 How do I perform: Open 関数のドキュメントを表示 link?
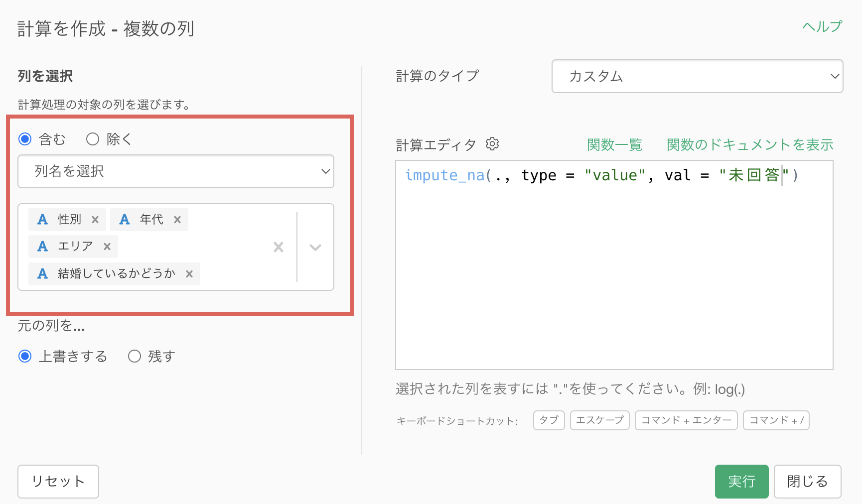point(750,145)
